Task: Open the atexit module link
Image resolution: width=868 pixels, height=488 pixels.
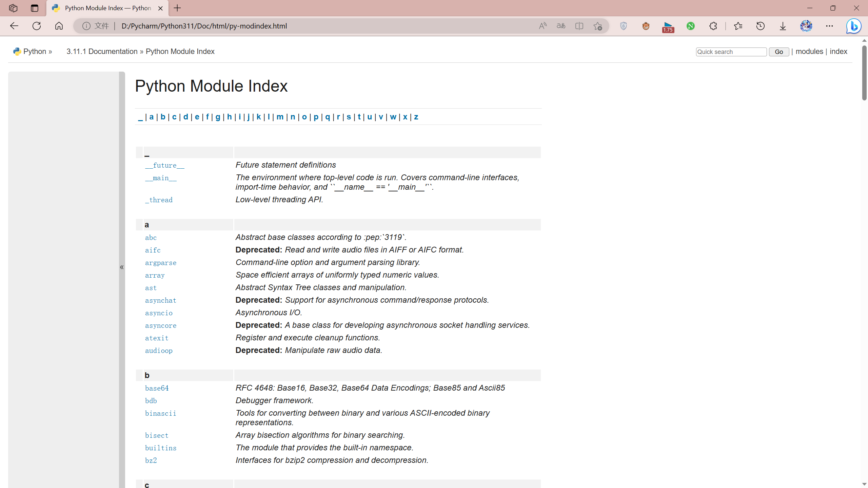Action: [157, 338]
